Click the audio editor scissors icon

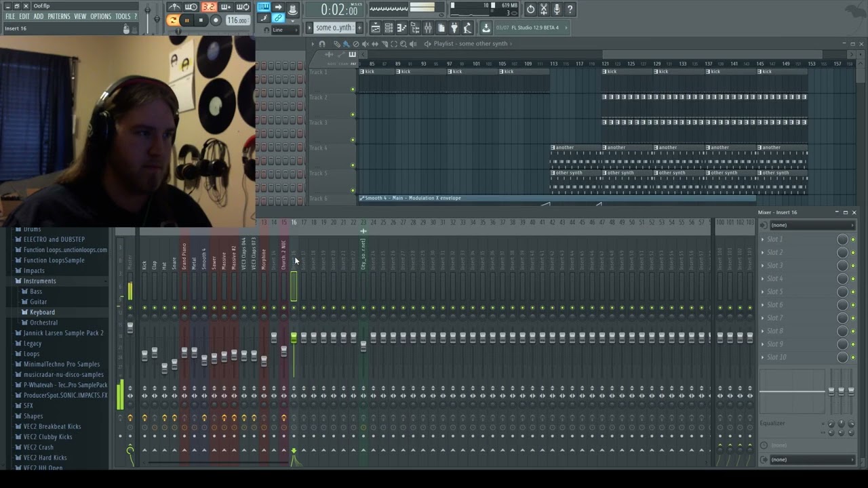pos(544,9)
